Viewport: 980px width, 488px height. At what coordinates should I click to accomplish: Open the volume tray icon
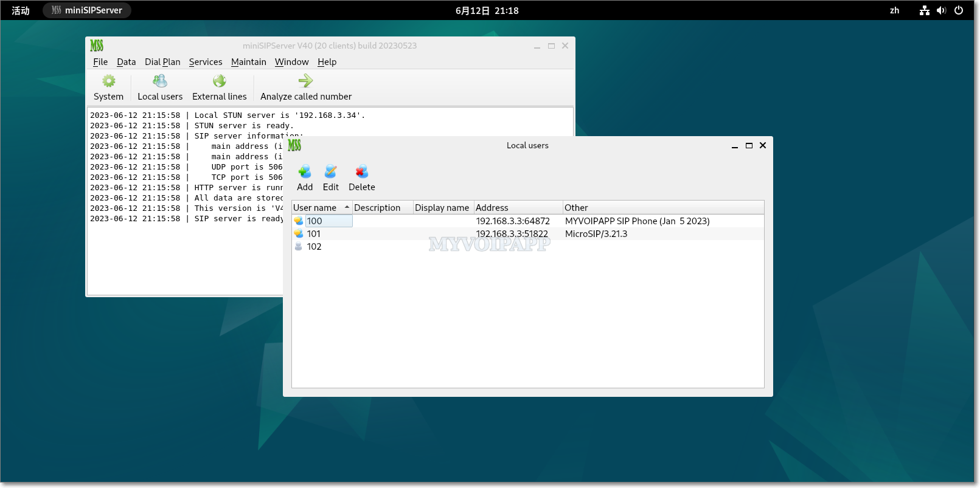(942, 10)
